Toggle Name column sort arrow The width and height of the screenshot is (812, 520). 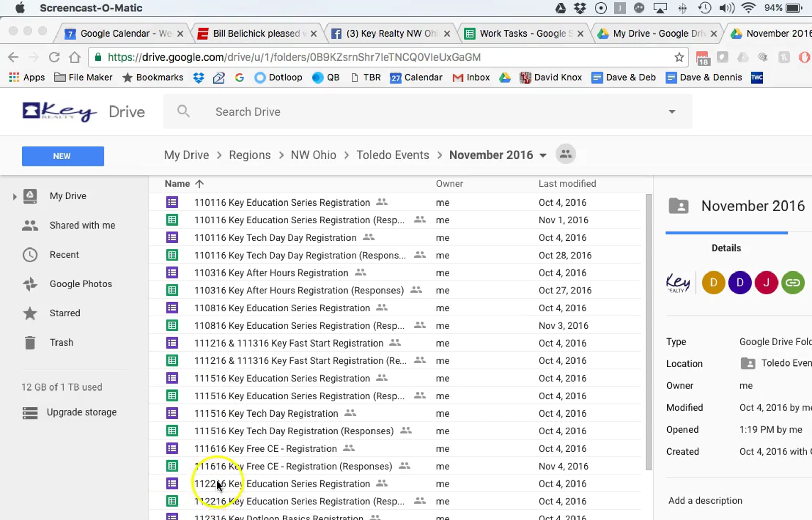point(199,184)
